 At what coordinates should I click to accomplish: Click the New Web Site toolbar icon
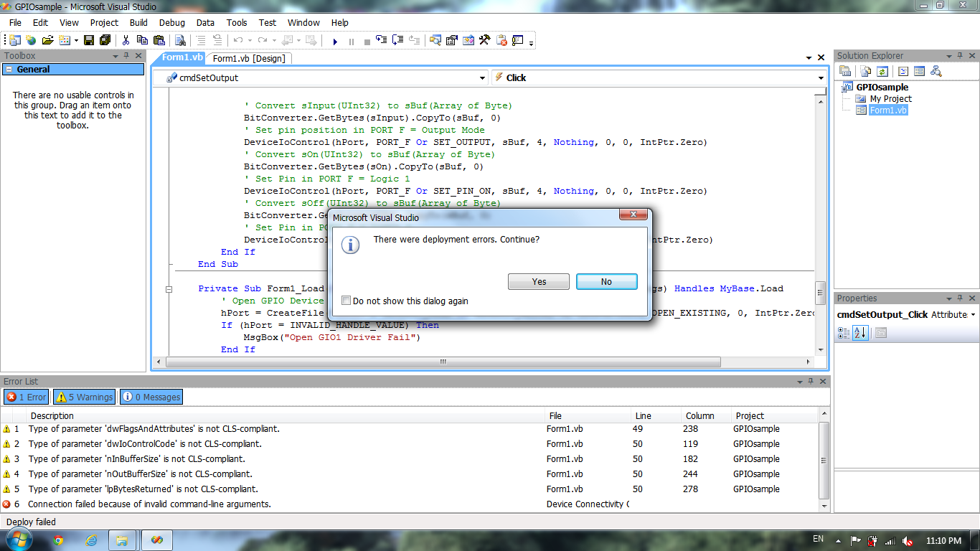pyautogui.click(x=31, y=40)
